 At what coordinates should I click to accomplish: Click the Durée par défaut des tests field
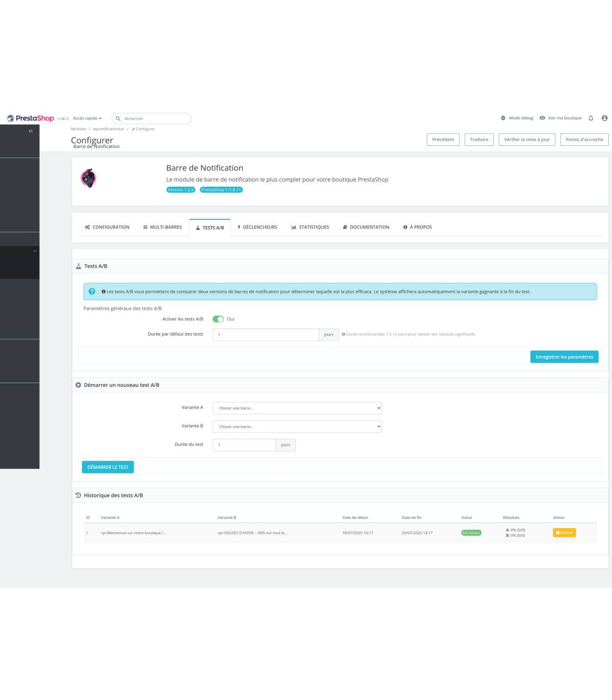point(265,335)
